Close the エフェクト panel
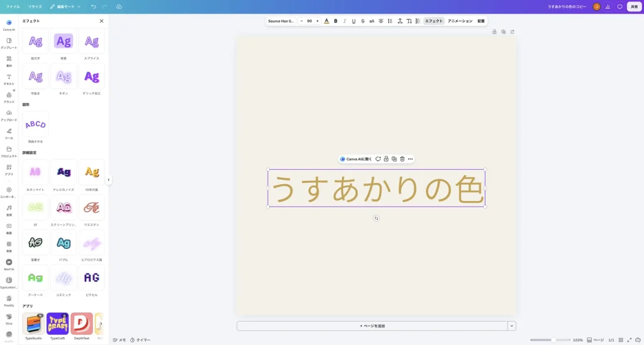This screenshot has height=345, width=644. click(x=101, y=21)
